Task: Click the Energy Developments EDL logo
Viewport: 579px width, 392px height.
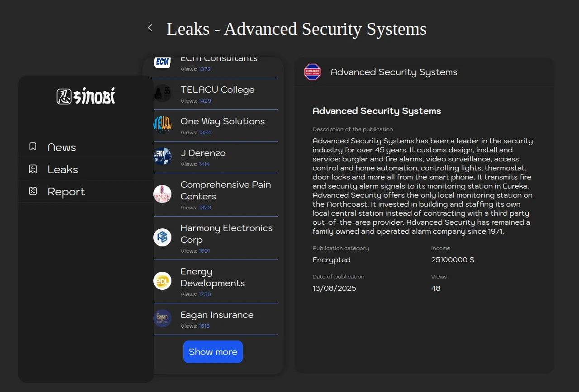Action: pyautogui.click(x=162, y=281)
